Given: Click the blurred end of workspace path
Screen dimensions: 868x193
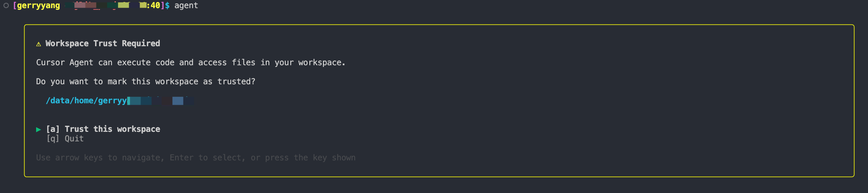Looking at the screenshot, I should pos(160,101).
